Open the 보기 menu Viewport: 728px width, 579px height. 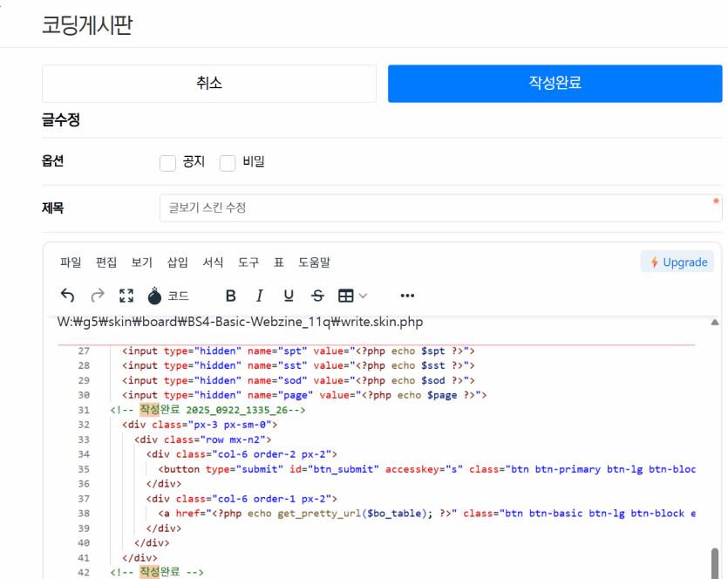tap(142, 262)
